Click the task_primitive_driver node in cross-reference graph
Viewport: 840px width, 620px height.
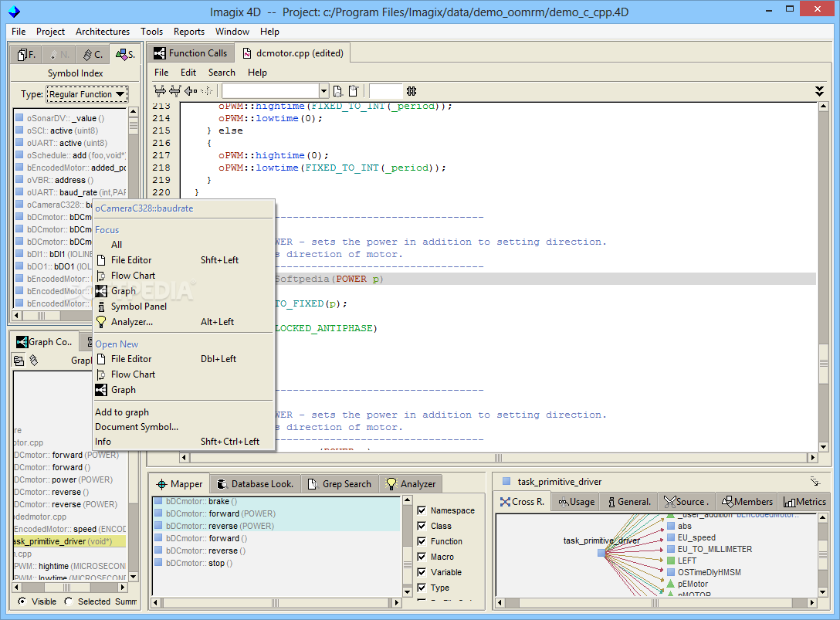pyautogui.click(x=601, y=553)
